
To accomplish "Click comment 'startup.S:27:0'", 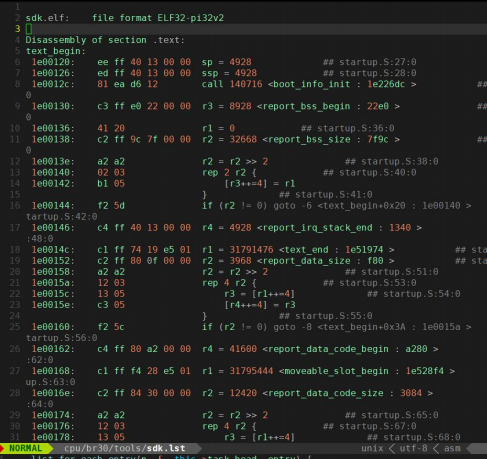I will click(377, 62).
